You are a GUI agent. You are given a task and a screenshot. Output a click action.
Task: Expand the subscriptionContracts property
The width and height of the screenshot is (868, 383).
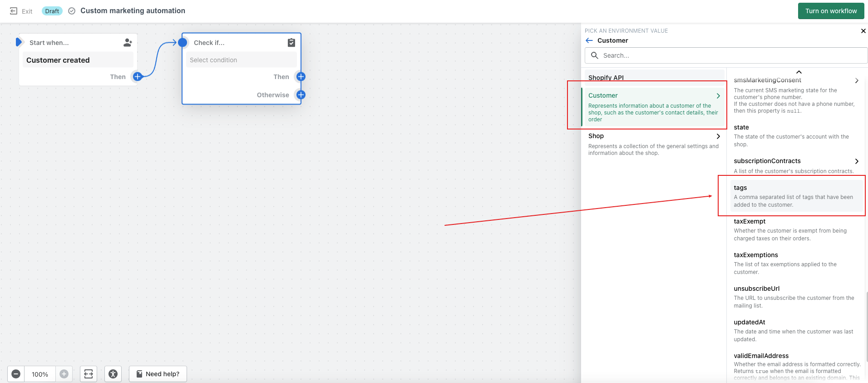click(x=857, y=161)
